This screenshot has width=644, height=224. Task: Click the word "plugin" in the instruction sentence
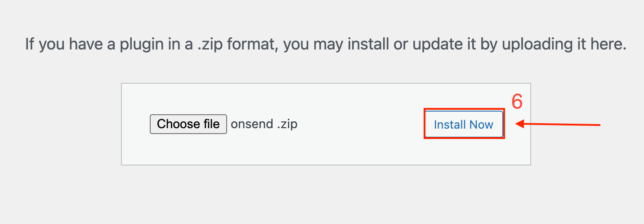tap(135, 45)
